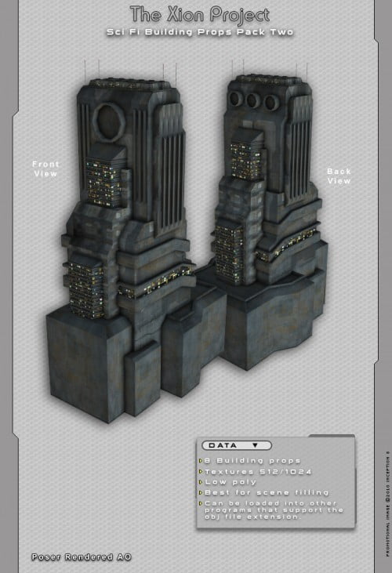Click the 'Can be loaded into other programs' paragraph

pyautogui.click(x=274, y=510)
